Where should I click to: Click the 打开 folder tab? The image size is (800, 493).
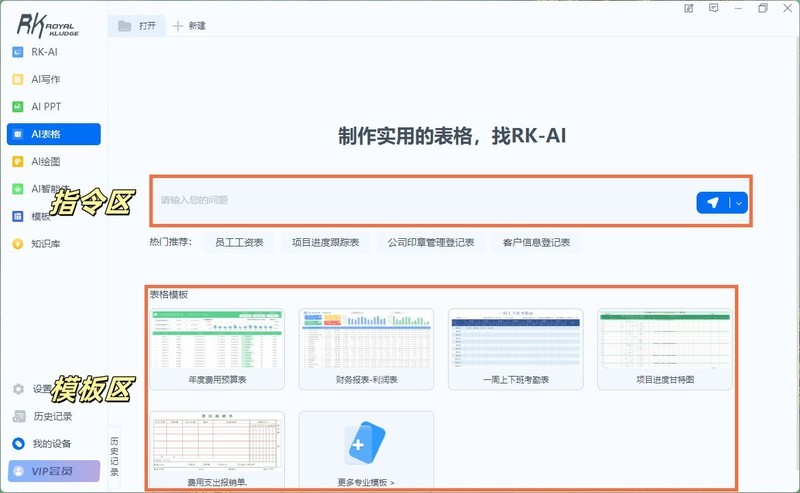click(x=137, y=26)
